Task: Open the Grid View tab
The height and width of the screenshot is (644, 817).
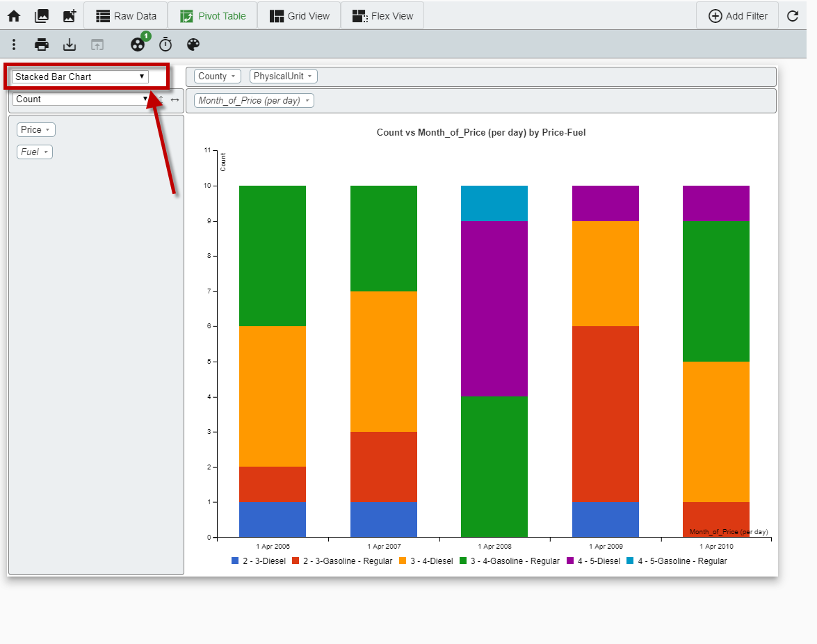Action: tap(299, 15)
